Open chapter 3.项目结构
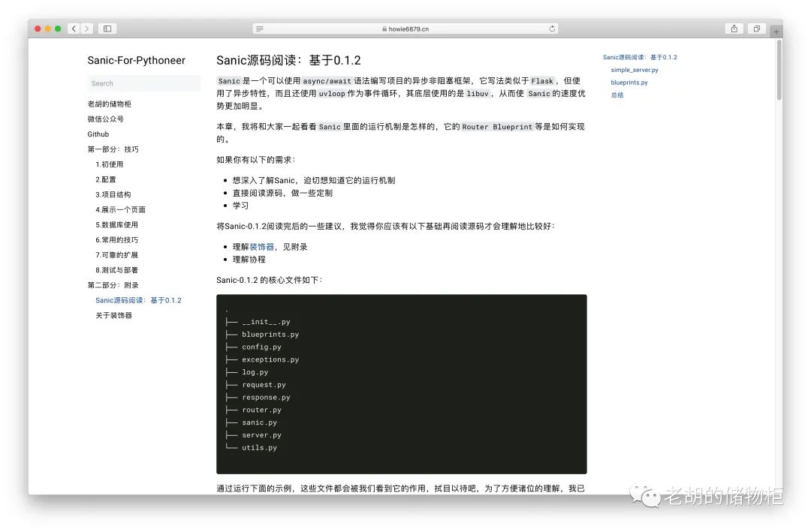The height and width of the screenshot is (532, 811). (x=113, y=194)
